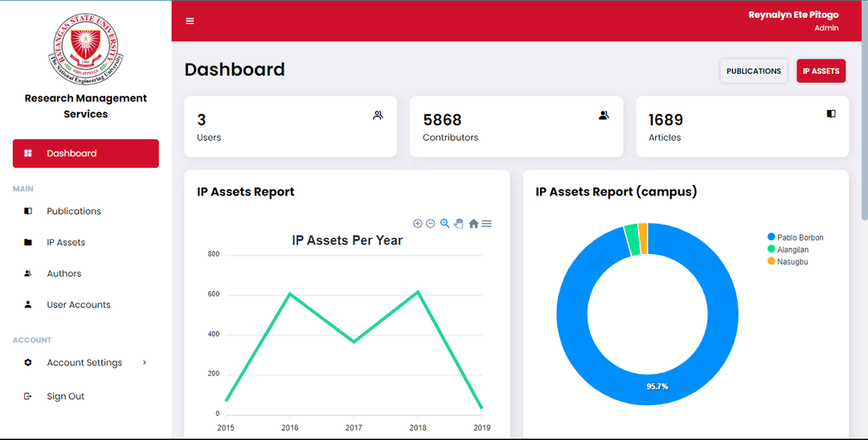Click the Users card people icon

[378, 115]
